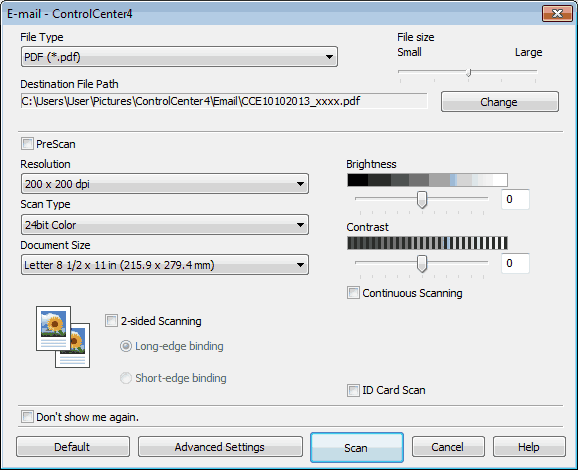Image resolution: width=578 pixels, height=470 pixels.
Task: Click the Contrast striped preview bar
Action: tap(427, 243)
